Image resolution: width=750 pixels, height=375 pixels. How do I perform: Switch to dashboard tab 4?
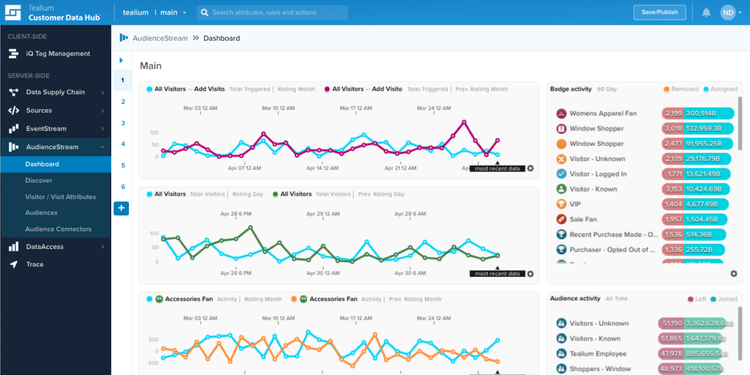tap(123, 144)
